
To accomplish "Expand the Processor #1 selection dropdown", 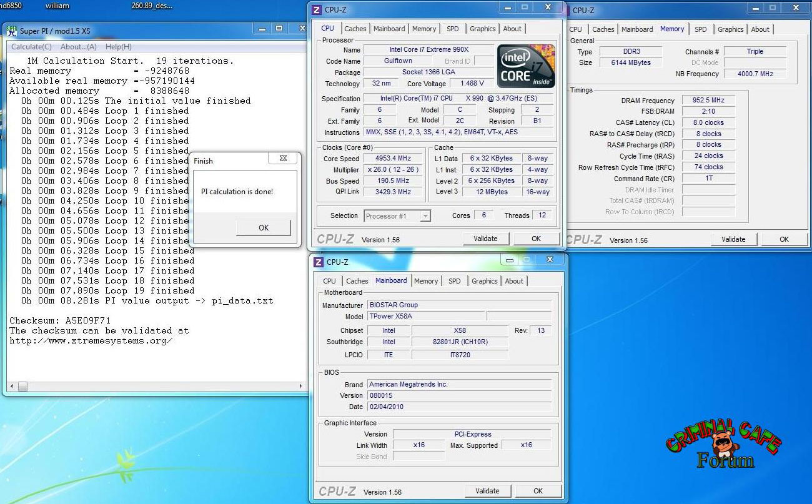I will pyautogui.click(x=425, y=216).
